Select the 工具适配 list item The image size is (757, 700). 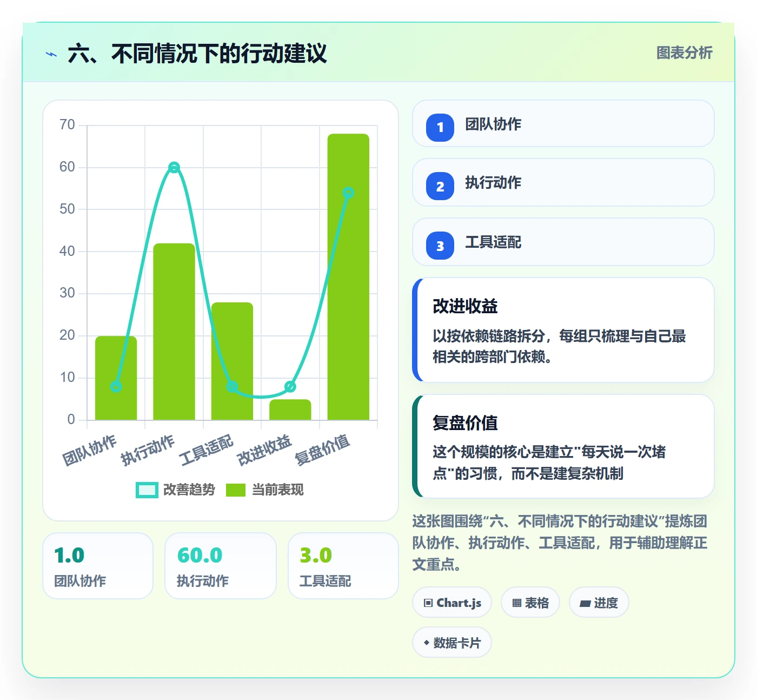pyautogui.click(x=563, y=242)
